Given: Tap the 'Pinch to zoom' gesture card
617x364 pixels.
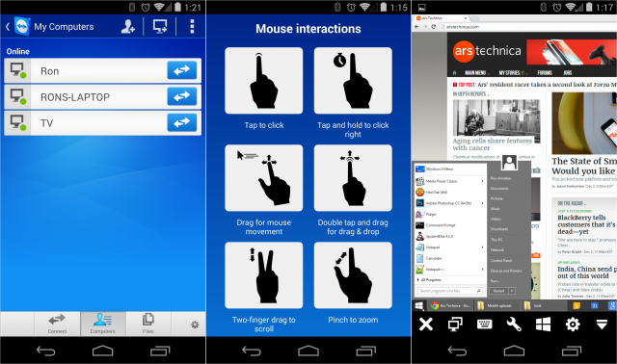Looking at the screenshot, I should tap(353, 275).
